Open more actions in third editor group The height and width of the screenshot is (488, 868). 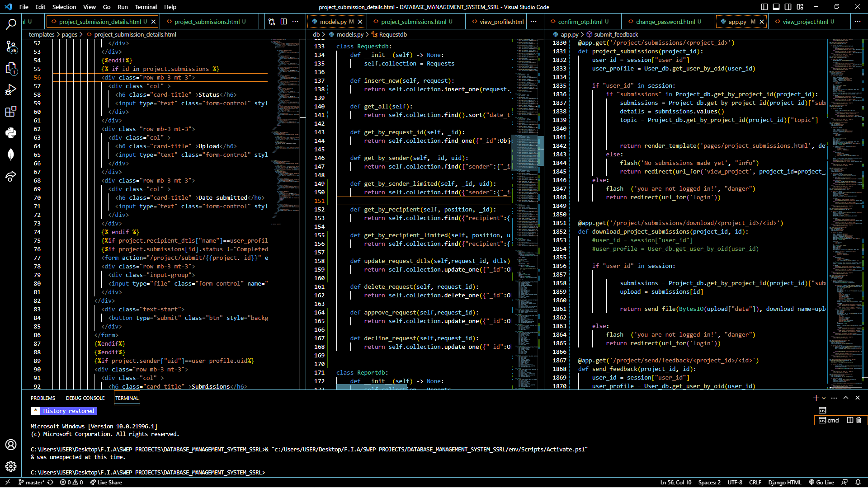(858, 22)
